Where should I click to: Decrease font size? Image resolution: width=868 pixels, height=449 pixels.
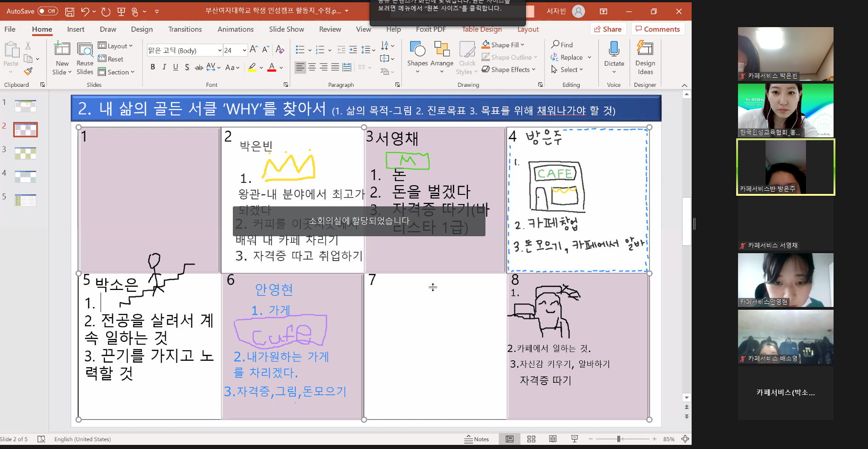[265, 50]
